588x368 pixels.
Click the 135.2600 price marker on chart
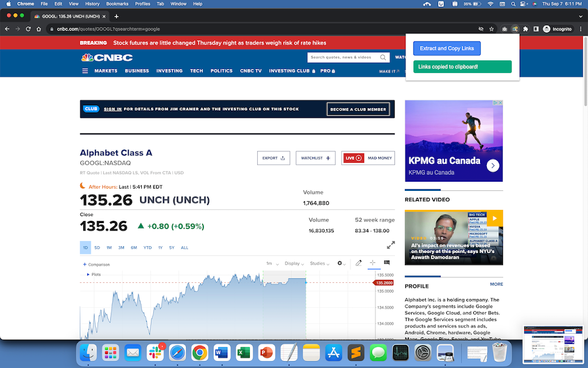(384, 283)
